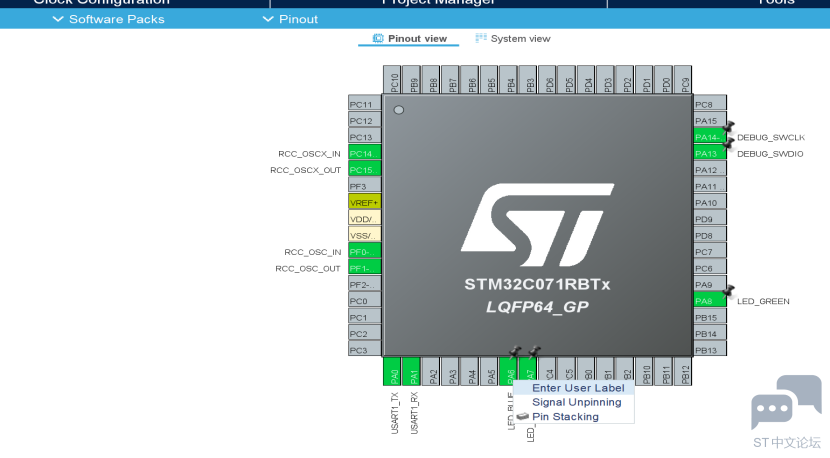The width and height of the screenshot is (830, 458).
Task: Select pin PC15 on the chip
Action: 364,170
